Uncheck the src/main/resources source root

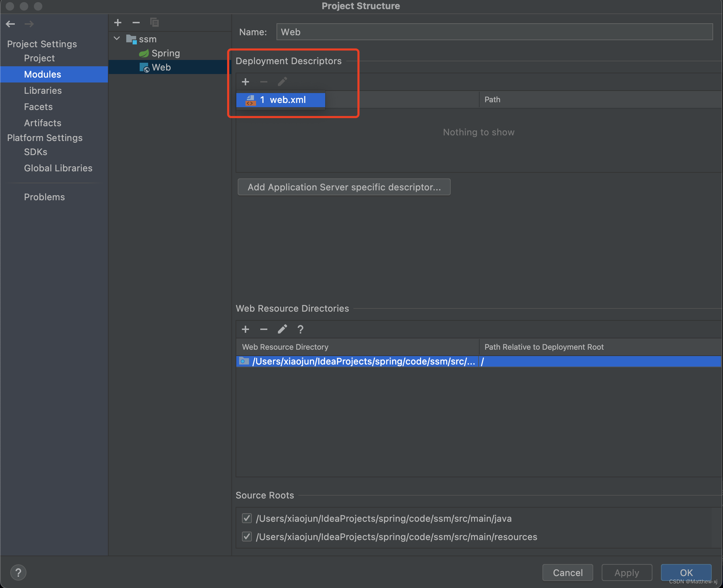tap(247, 537)
